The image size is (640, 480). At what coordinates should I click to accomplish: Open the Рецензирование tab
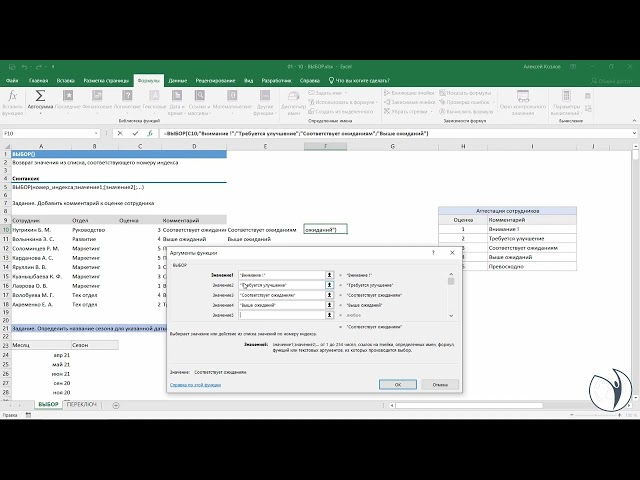pos(215,81)
